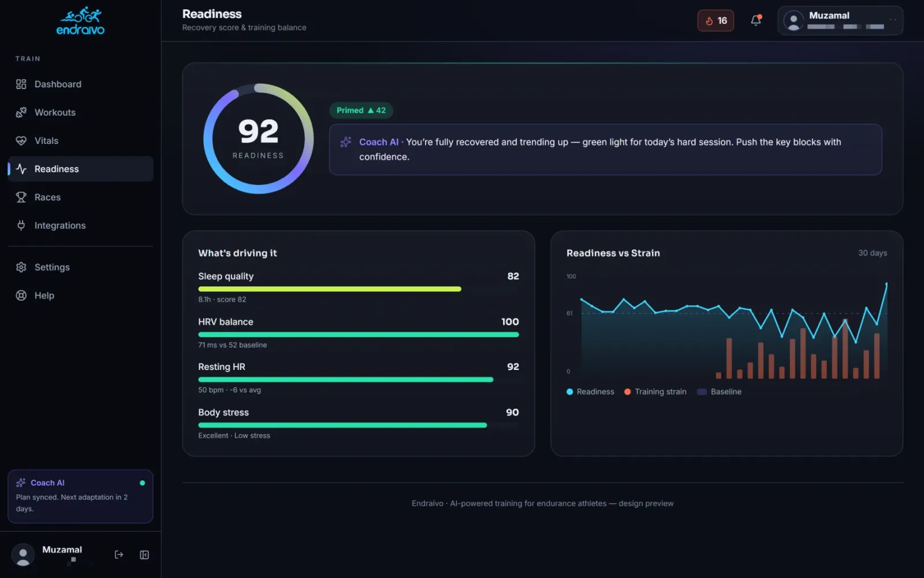Screen dimensions: 924x578
Task: Click the 16-day streak flame badge
Action: (716, 21)
